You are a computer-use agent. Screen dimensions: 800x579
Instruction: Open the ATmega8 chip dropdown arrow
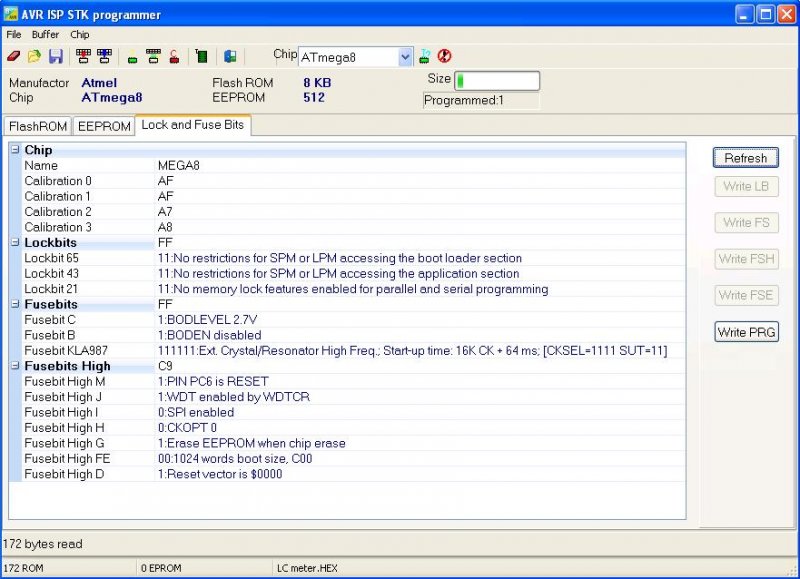pyautogui.click(x=405, y=57)
